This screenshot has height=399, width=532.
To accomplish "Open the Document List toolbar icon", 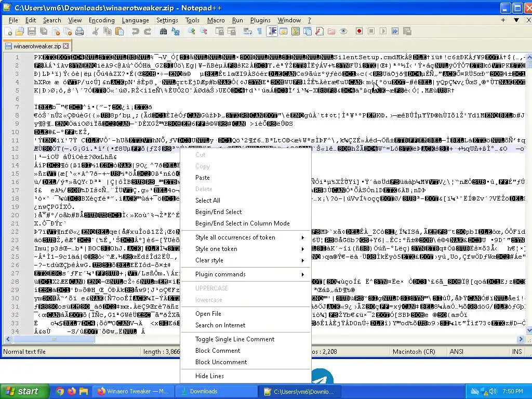I will (308, 32).
